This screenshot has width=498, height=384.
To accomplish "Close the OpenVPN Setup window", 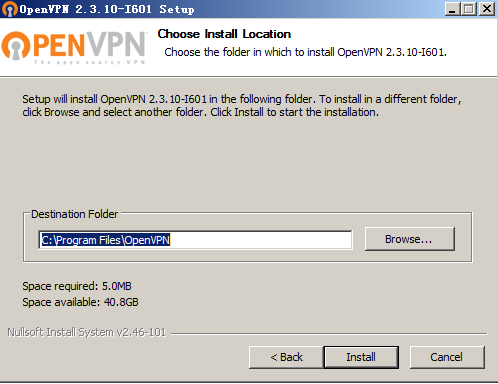I will pos(487,9).
